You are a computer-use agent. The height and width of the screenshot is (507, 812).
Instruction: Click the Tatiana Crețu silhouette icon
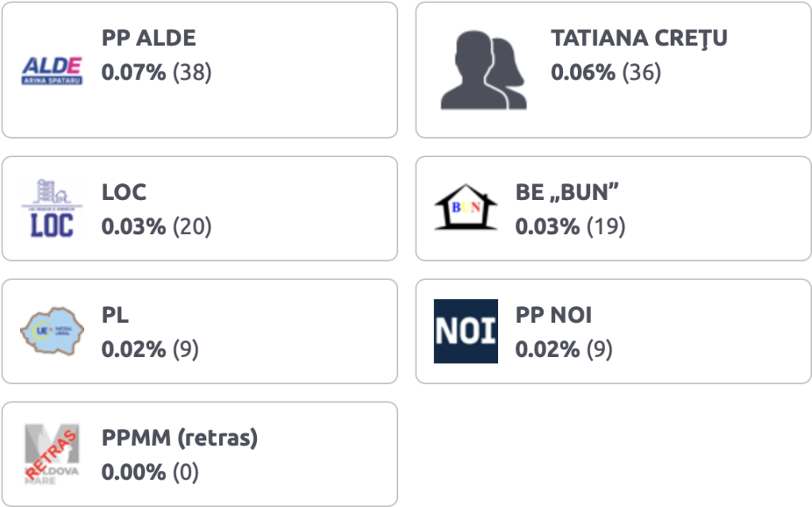(483, 70)
